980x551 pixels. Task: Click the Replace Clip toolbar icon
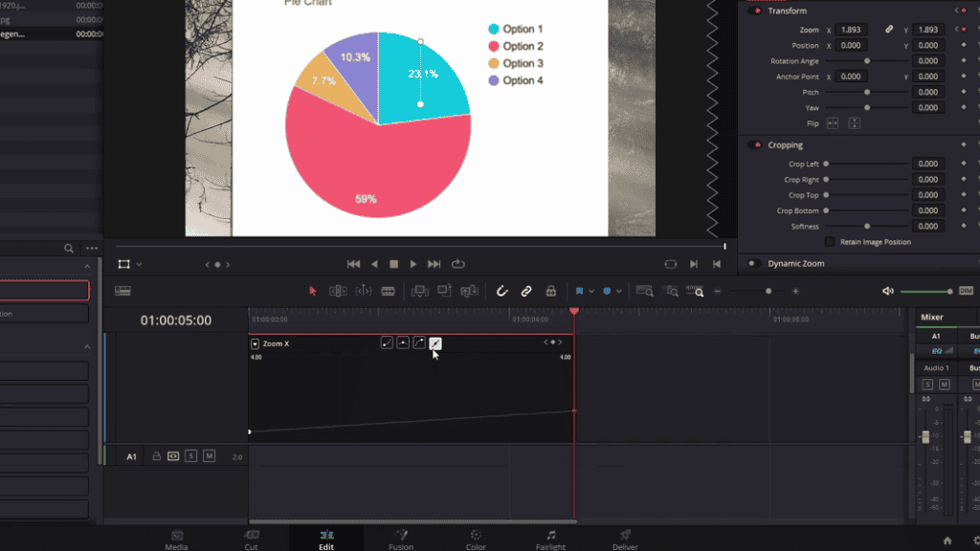tap(469, 291)
